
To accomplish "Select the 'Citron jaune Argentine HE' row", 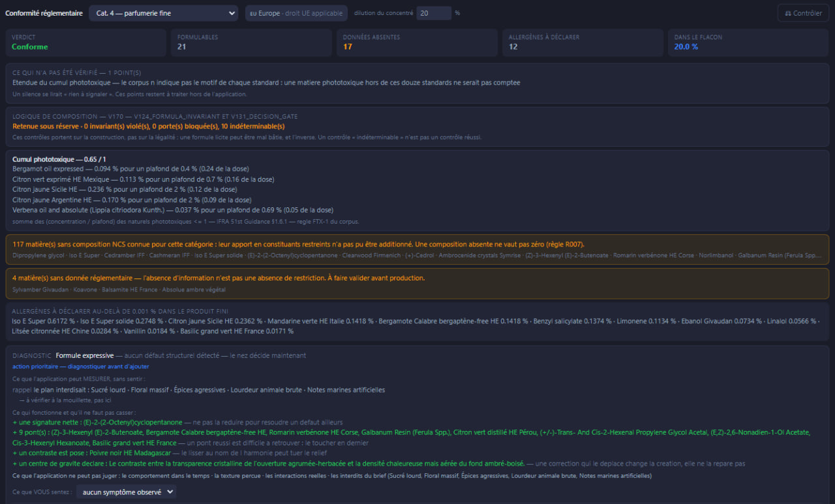I will 132,200.
